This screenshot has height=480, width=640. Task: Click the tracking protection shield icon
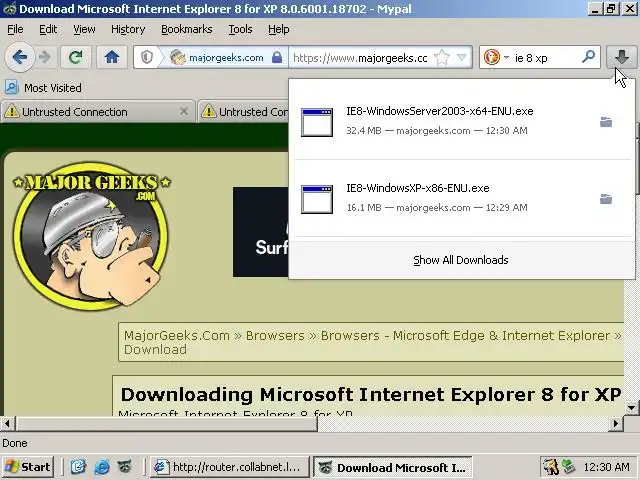click(147, 57)
